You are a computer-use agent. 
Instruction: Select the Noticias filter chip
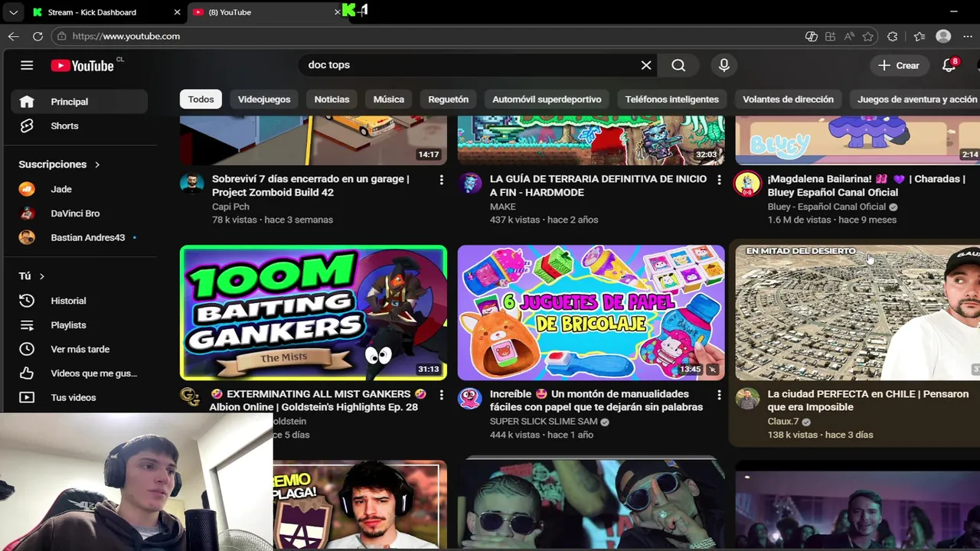332,99
